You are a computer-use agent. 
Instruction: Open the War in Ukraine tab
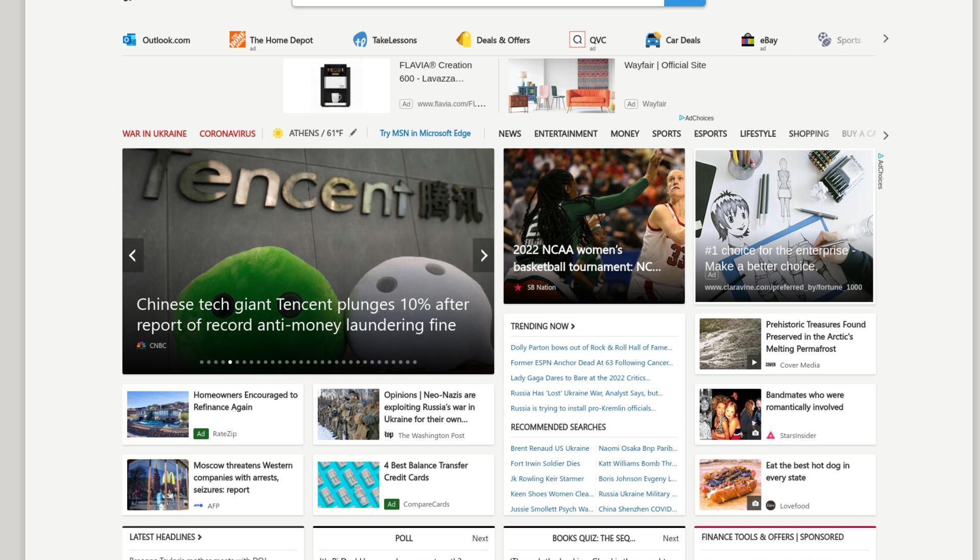pyautogui.click(x=154, y=134)
